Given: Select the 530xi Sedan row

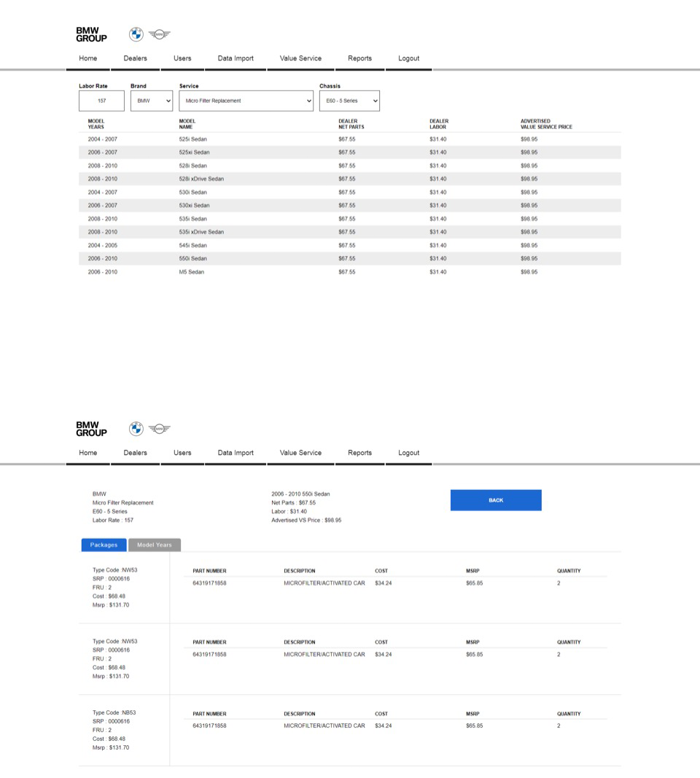Looking at the screenshot, I should coord(350,206).
